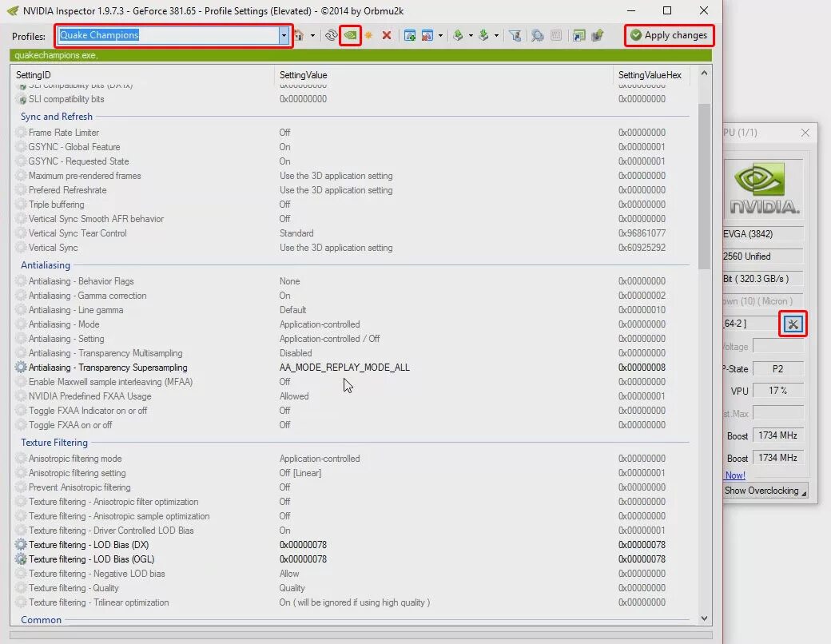This screenshot has width=831, height=644.
Task: Open the import profiles dropdown arrow
Action: 496,35
